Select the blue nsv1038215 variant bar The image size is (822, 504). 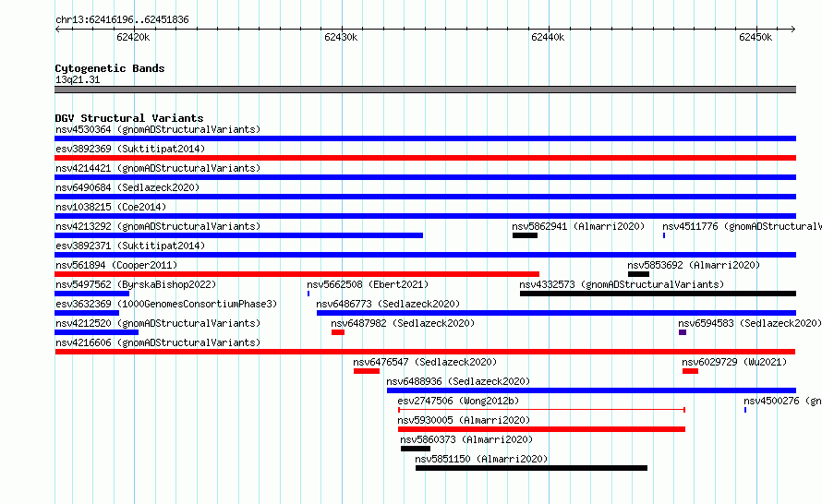coord(425,216)
